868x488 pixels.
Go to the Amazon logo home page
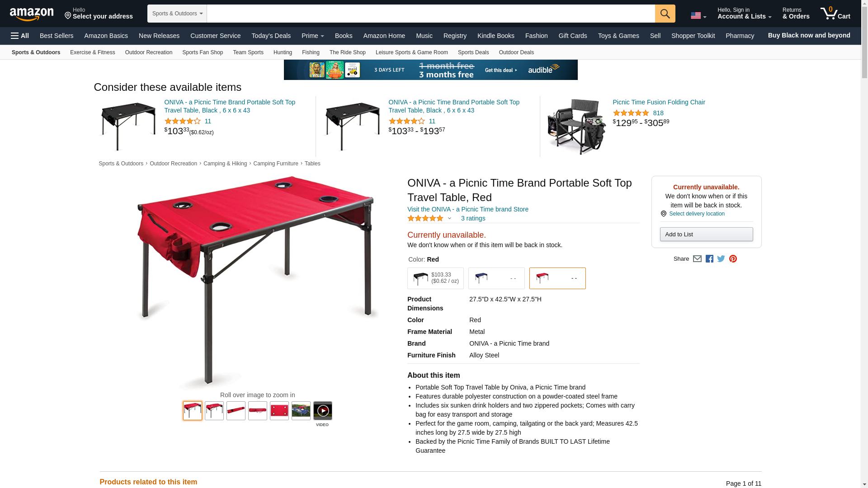(x=32, y=14)
